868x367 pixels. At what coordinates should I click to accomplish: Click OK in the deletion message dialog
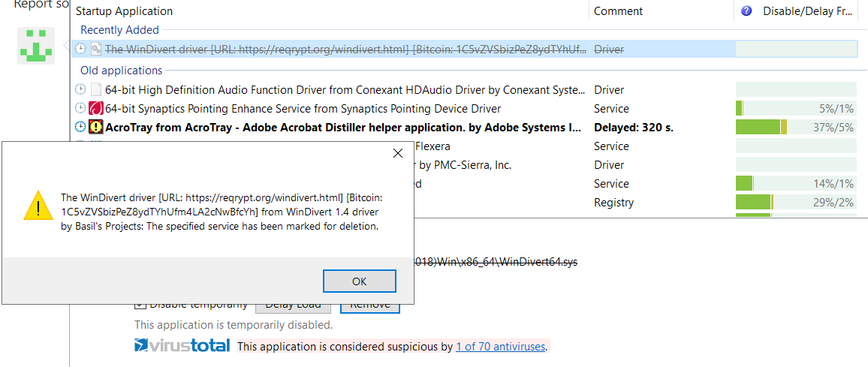click(x=359, y=281)
